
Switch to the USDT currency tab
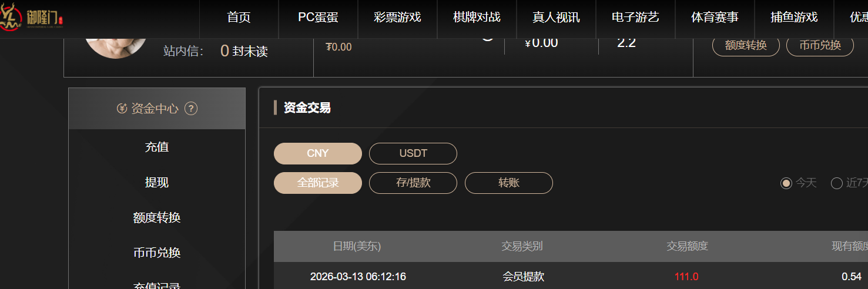click(x=413, y=154)
